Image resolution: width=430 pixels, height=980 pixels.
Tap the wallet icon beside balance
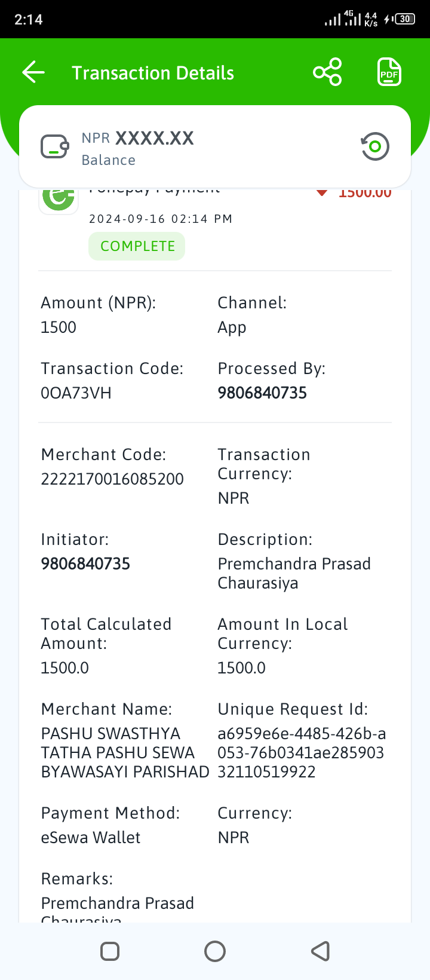55,146
